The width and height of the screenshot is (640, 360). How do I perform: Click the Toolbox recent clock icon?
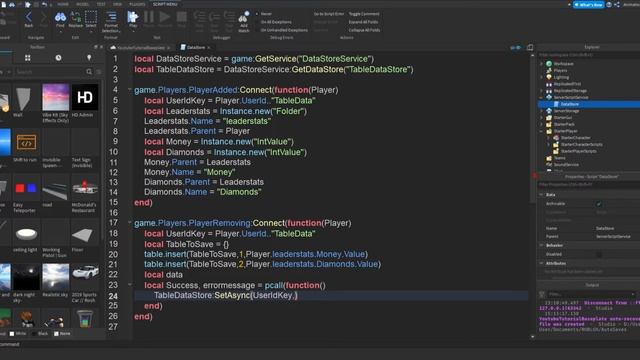pos(58,58)
